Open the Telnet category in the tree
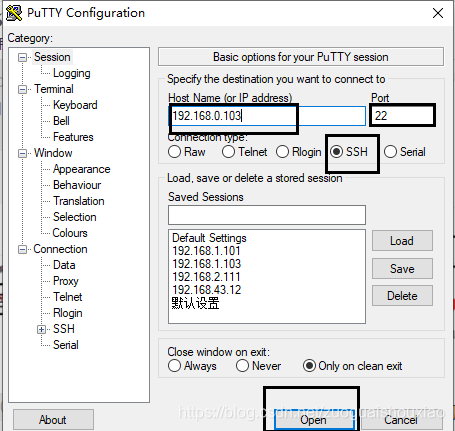Screen dimensions: 455x431 [x=68, y=297]
